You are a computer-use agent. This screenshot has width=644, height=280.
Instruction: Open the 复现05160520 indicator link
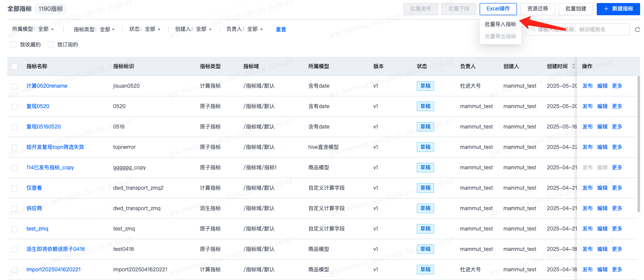click(x=44, y=127)
